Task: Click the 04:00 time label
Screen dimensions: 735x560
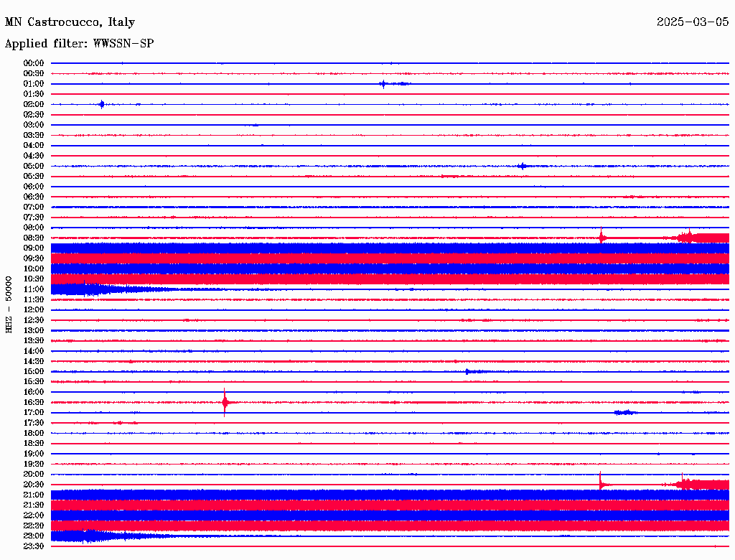Action: (x=33, y=146)
